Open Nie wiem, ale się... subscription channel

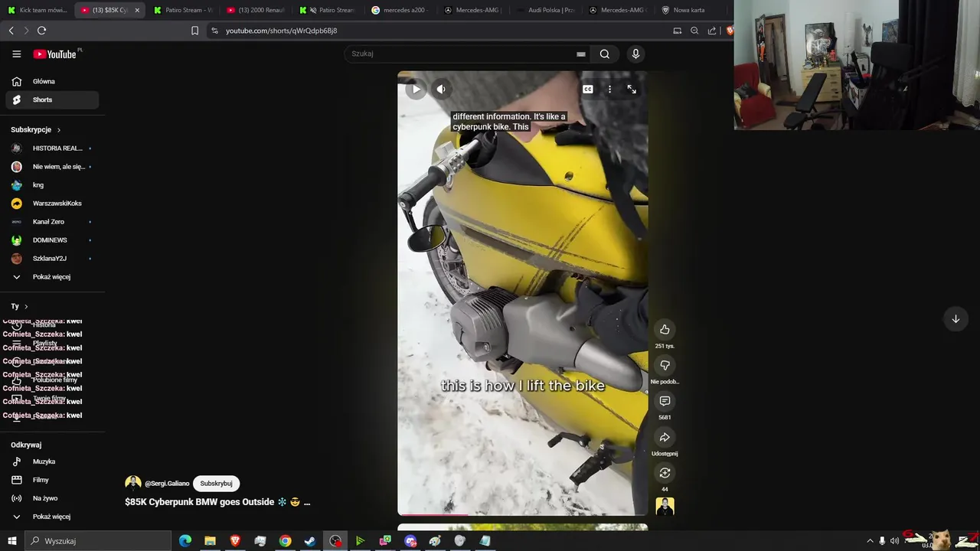52,167
